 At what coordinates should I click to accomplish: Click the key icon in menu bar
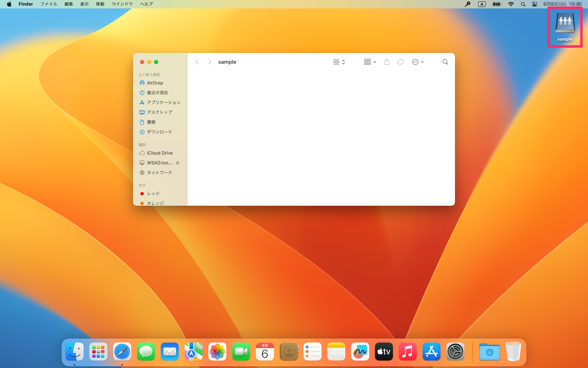(467, 4)
